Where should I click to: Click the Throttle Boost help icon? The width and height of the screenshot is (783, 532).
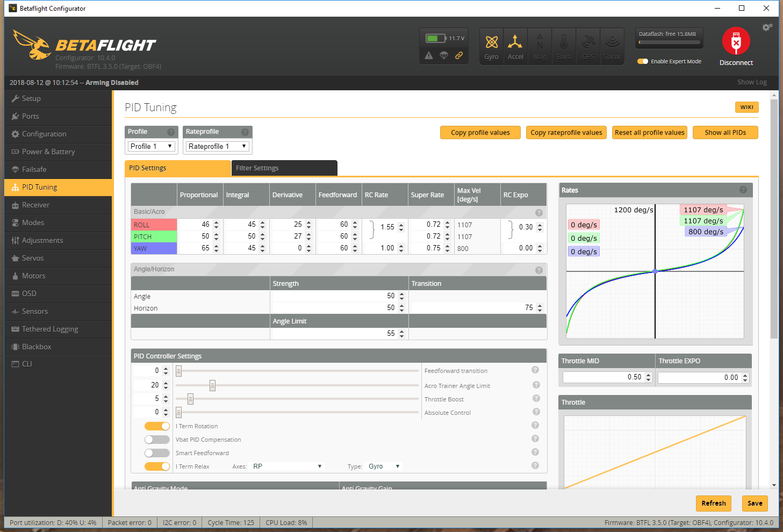[536, 398]
